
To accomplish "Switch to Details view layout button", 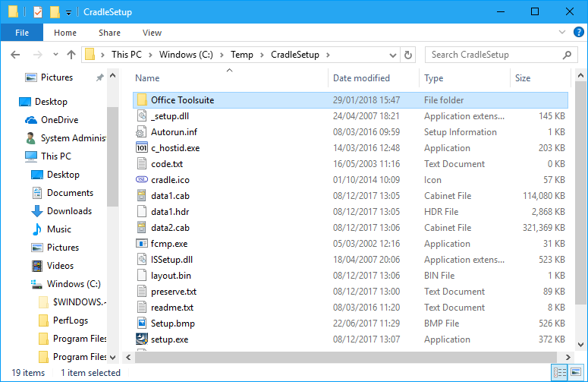I will 560,372.
